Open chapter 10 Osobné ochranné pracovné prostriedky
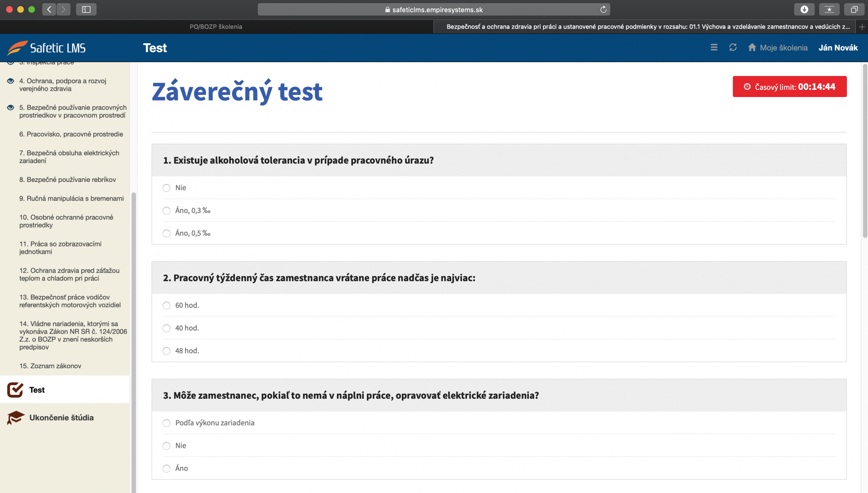Viewport: 868px width, 493px height. point(66,221)
